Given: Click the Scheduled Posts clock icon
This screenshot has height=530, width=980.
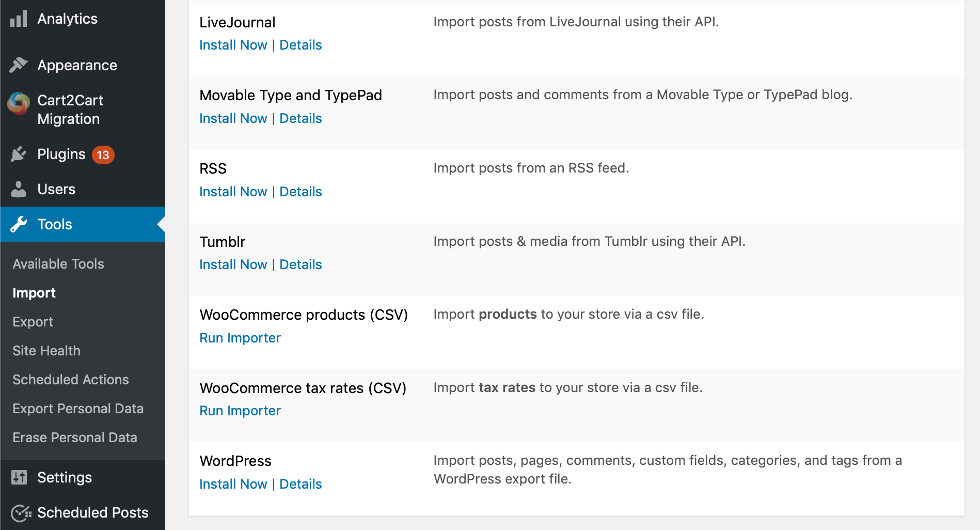Looking at the screenshot, I should [21, 512].
